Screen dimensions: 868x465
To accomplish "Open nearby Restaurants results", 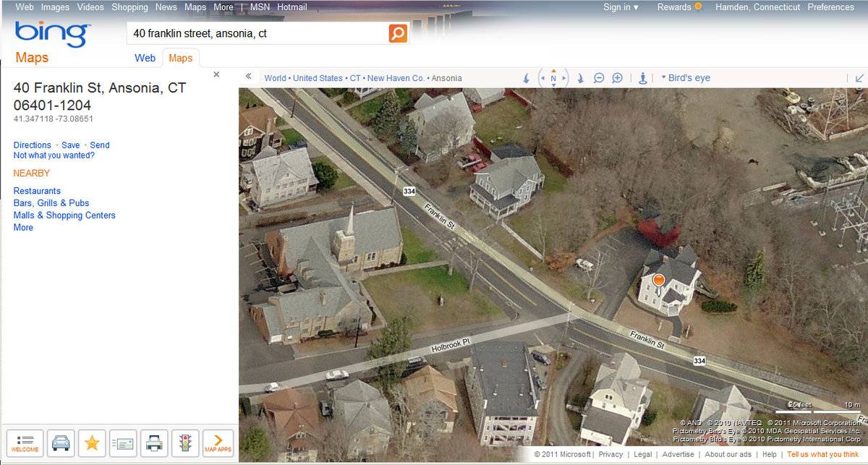I will click(37, 190).
